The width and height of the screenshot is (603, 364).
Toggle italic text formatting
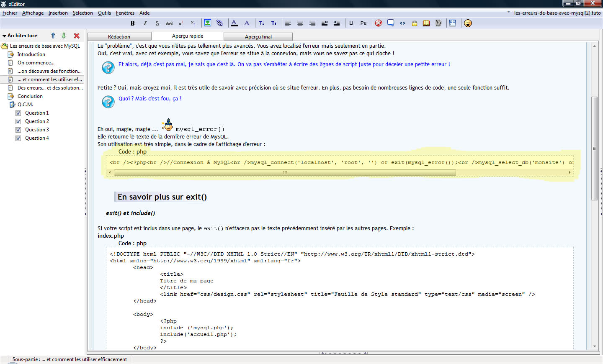click(x=145, y=23)
